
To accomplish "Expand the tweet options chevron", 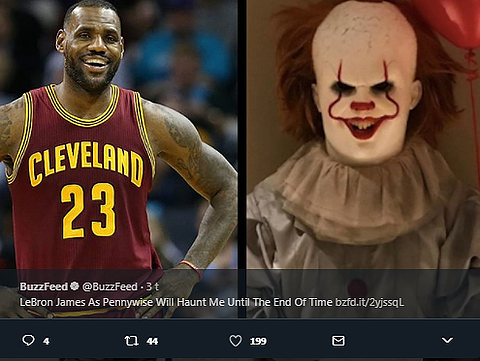I will [447, 340].
